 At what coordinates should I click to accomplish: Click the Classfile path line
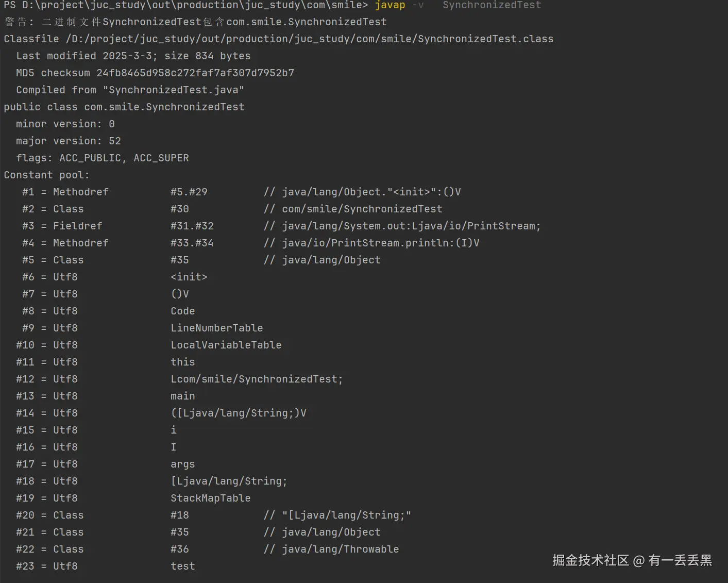coord(279,39)
